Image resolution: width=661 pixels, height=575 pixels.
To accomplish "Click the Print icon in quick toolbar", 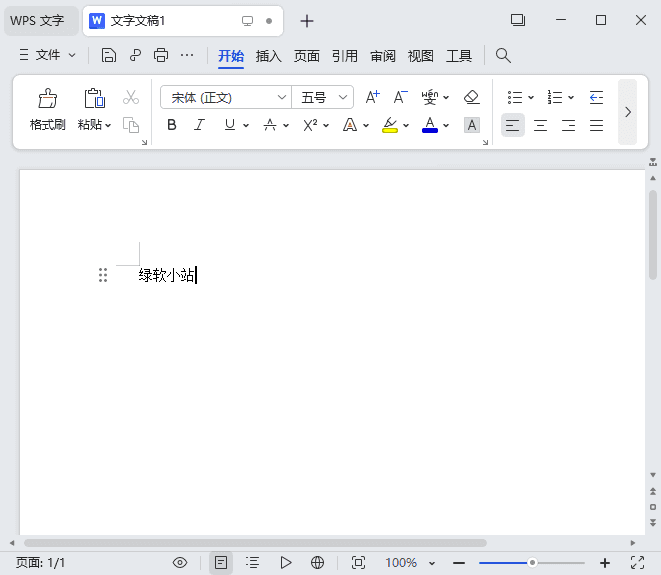I will (161, 56).
